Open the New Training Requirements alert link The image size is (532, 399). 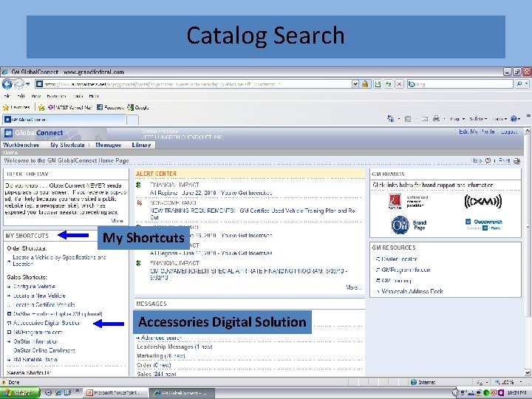(253, 214)
